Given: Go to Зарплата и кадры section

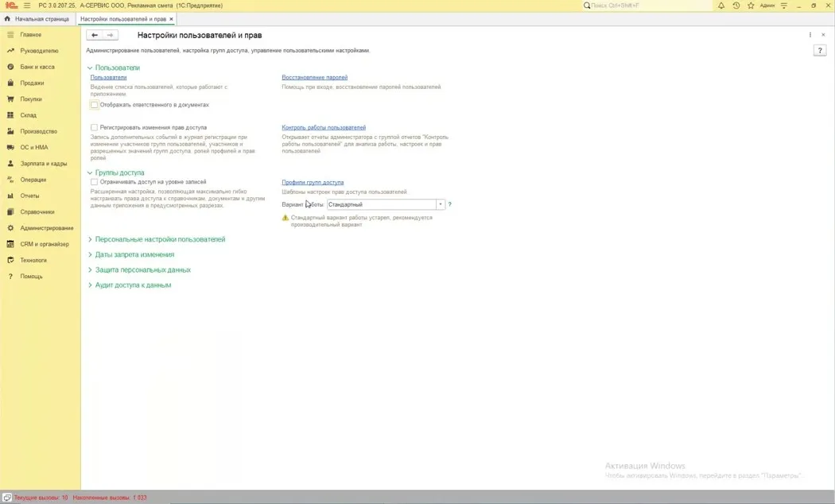Looking at the screenshot, I should pyautogui.click(x=44, y=164).
